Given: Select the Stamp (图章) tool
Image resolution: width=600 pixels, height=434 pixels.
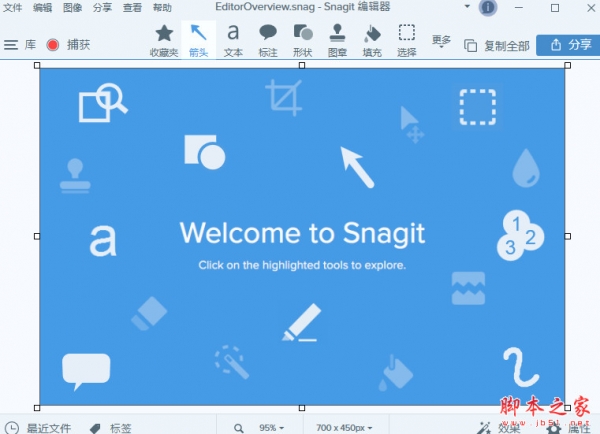Looking at the screenshot, I should tap(337, 40).
